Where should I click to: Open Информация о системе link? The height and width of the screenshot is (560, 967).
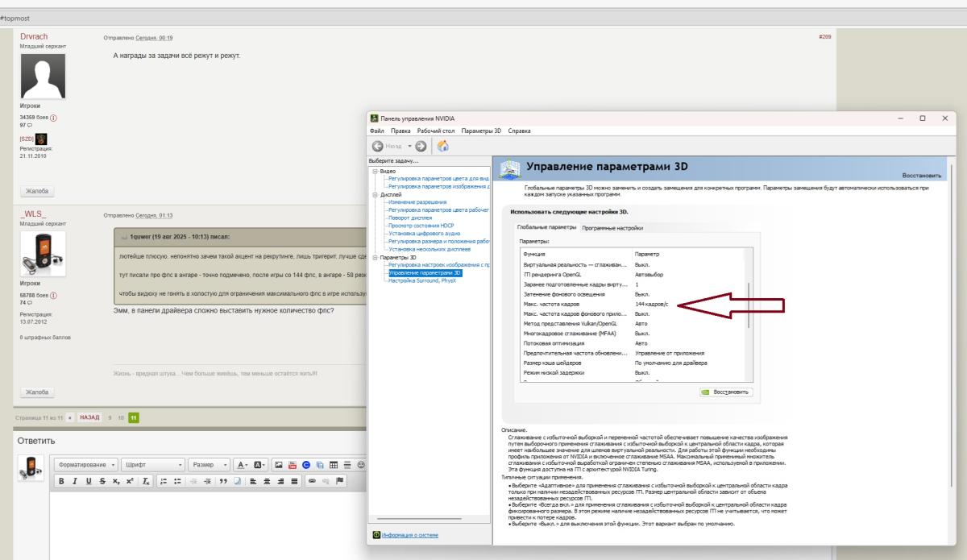click(409, 534)
